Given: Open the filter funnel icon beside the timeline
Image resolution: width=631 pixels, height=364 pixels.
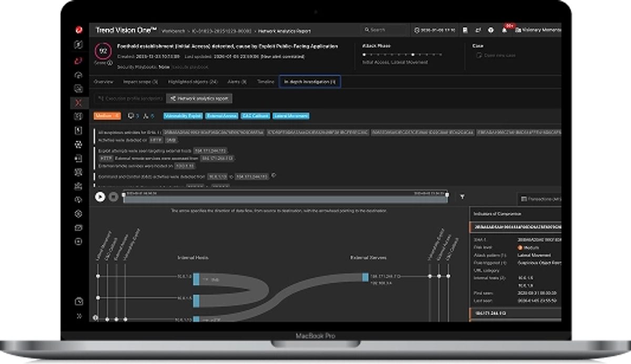Looking at the screenshot, I should pyautogui.click(x=462, y=197).
